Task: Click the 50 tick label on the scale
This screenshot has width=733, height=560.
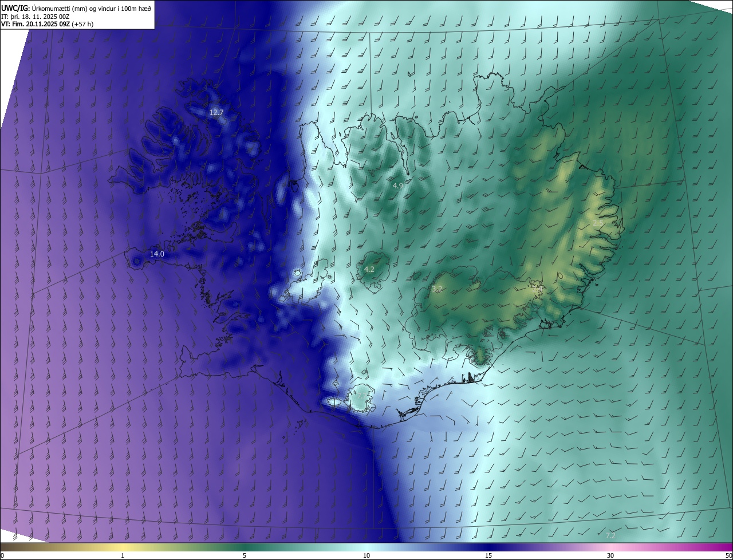Action: (x=728, y=555)
